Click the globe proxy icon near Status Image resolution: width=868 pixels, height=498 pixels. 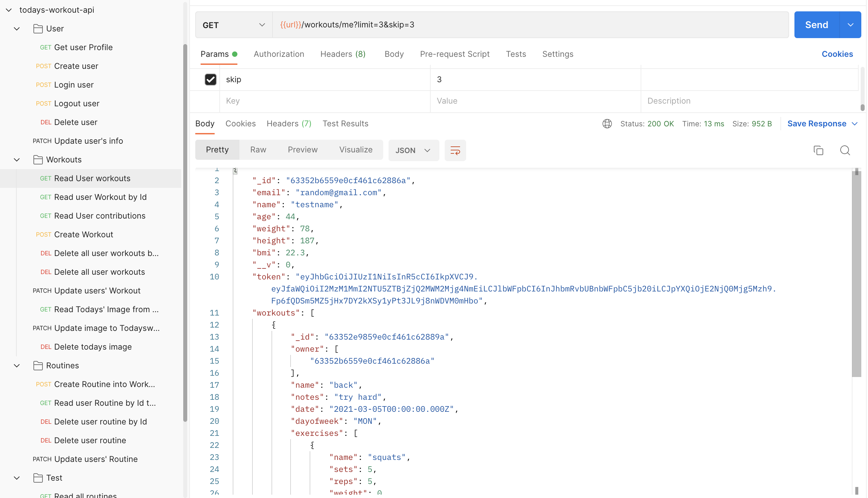pyautogui.click(x=607, y=124)
